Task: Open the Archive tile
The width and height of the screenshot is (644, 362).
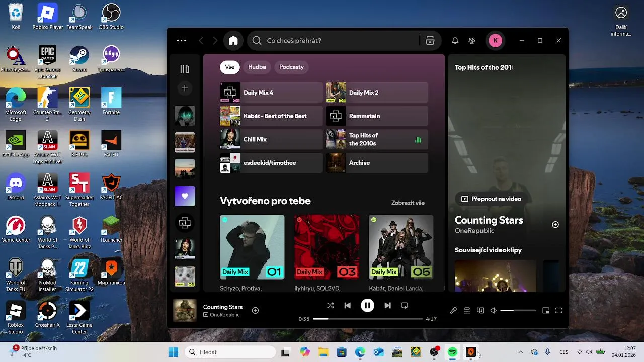Action: [377, 163]
